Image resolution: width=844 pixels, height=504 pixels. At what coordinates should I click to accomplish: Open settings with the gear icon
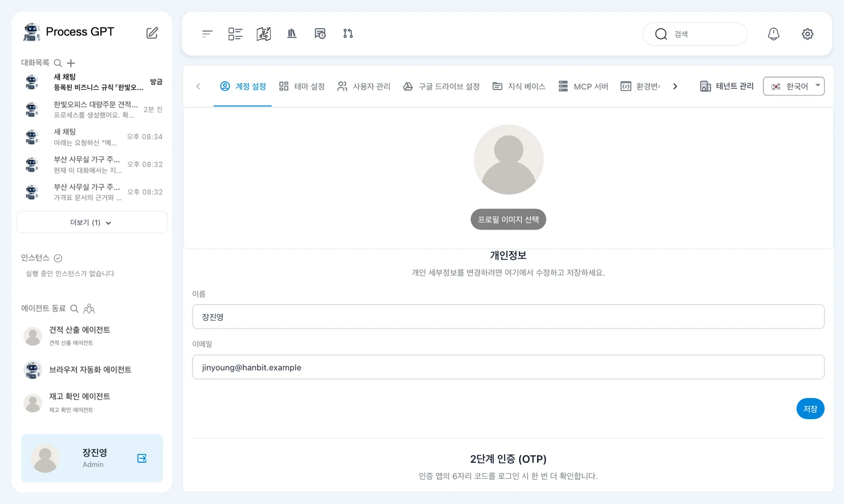tap(808, 34)
